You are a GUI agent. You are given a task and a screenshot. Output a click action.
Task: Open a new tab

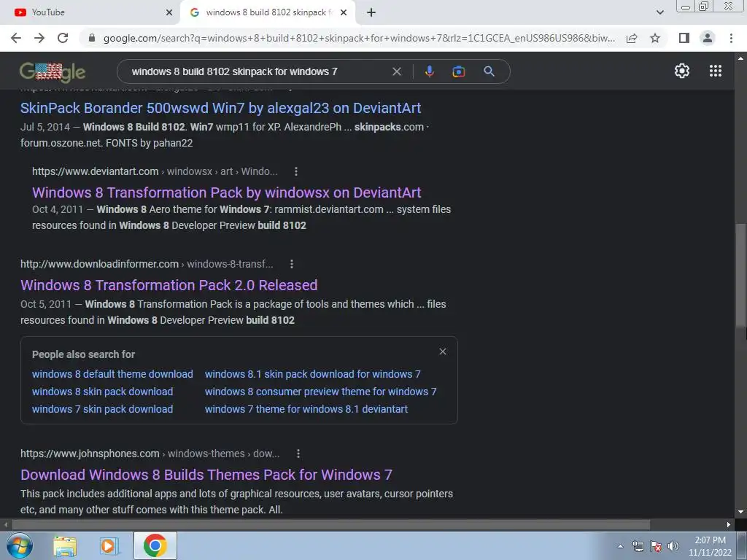[x=371, y=12]
